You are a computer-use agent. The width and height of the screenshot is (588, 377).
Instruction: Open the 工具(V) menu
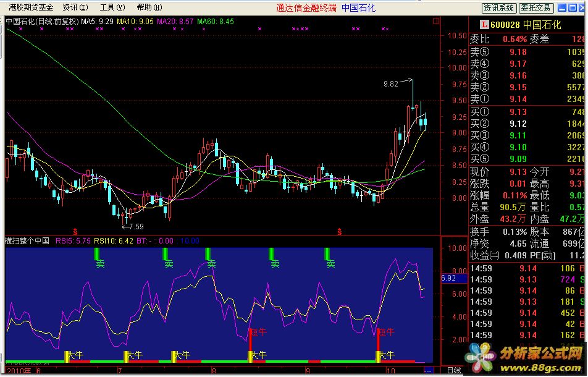[112, 7]
